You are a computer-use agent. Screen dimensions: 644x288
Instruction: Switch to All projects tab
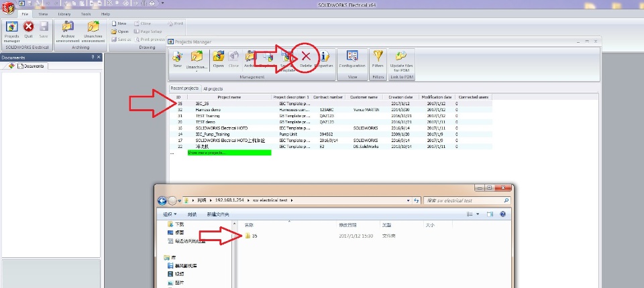[x=213, y=88]
